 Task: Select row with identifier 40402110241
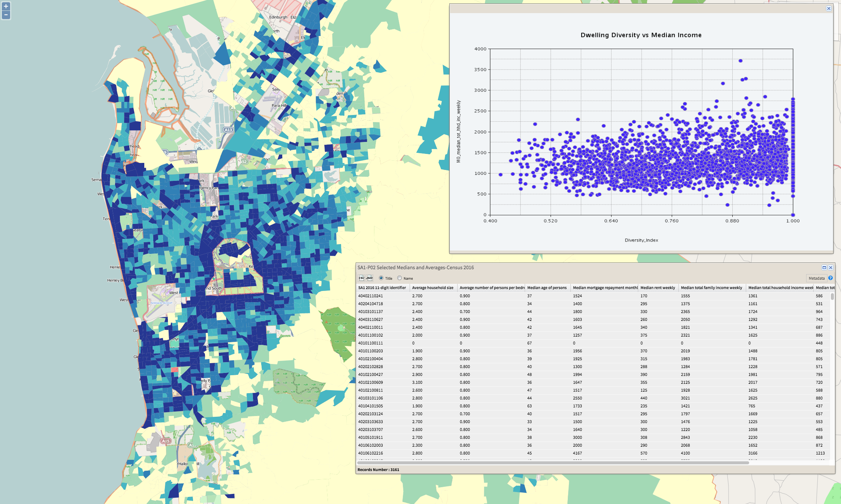[371, 296]
